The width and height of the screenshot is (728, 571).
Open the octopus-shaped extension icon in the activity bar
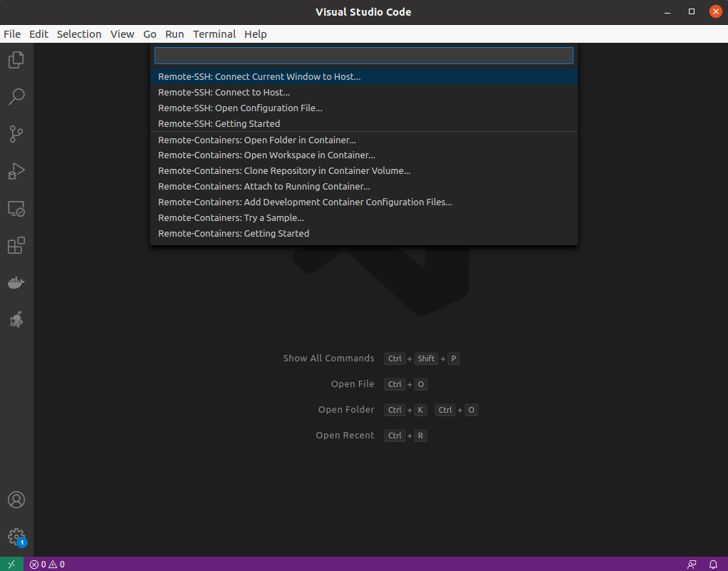tap(16, 319)
